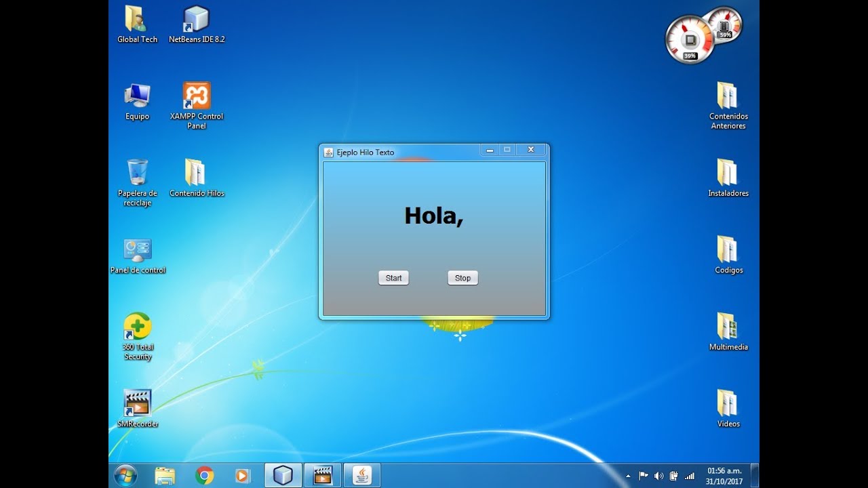Image resolution: width=868 pixels, height=488 pixels.
Task: Click the CPU meter gadget dial
Action: coord(690,40)
